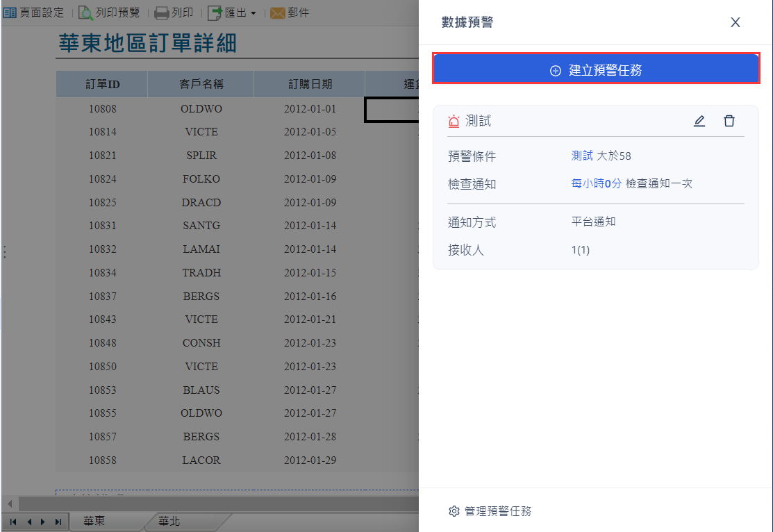Open 管理預警任務 settings
Viewport: 773px width, 532px height.
coord(490,510)
